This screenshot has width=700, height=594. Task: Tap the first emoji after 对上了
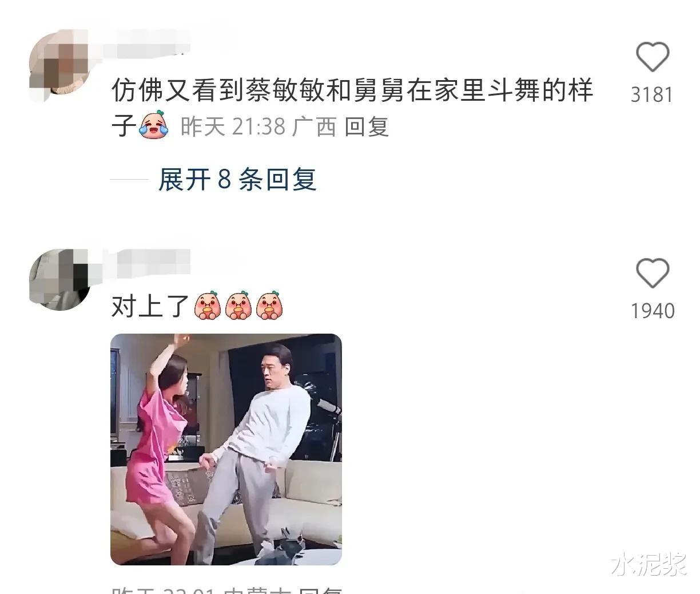pyautogui.click(x=207, y=305)
